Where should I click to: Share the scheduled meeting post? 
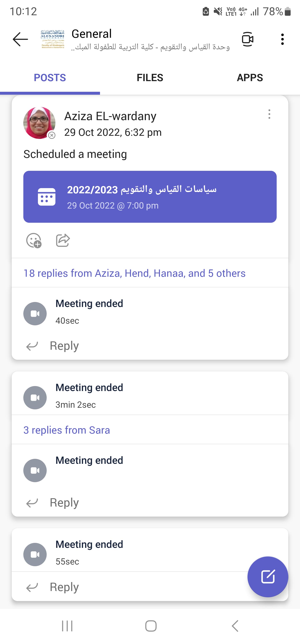[x=63, y=240]
